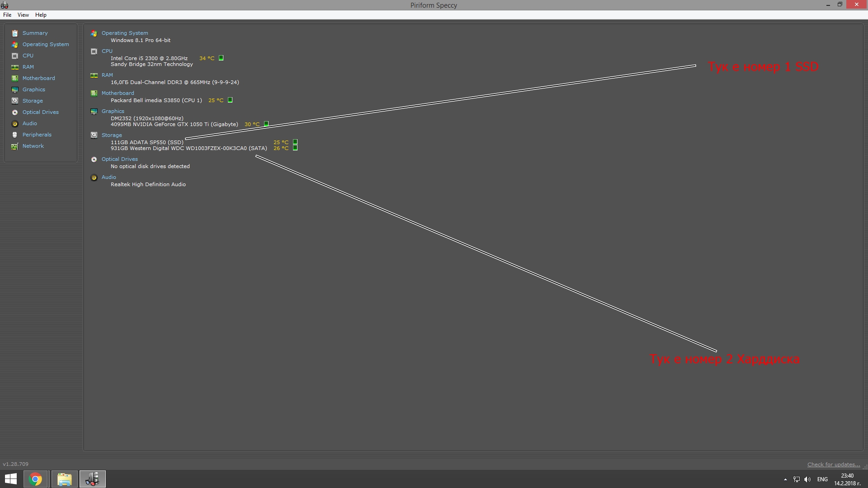Click the Western Digital drive temperature indicator
Screen dimensions: 868x488
(x=295, y=148)
